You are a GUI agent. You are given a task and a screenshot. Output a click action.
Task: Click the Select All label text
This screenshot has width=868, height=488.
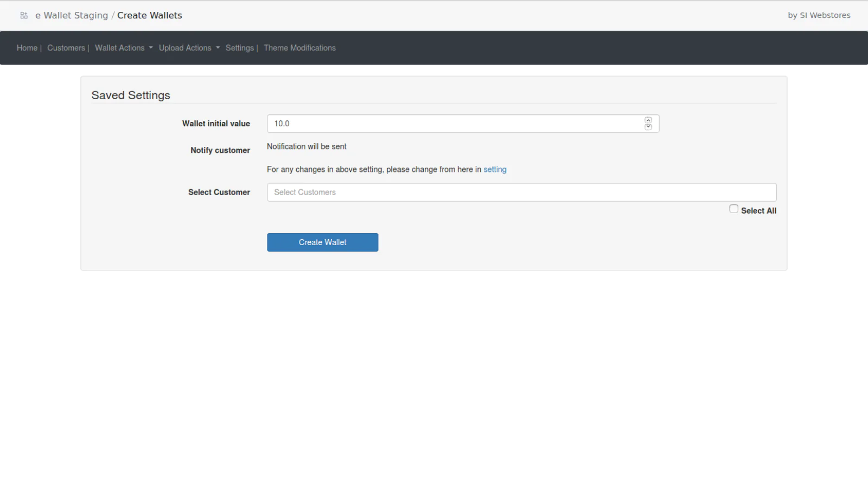click(x=758, y=211)
